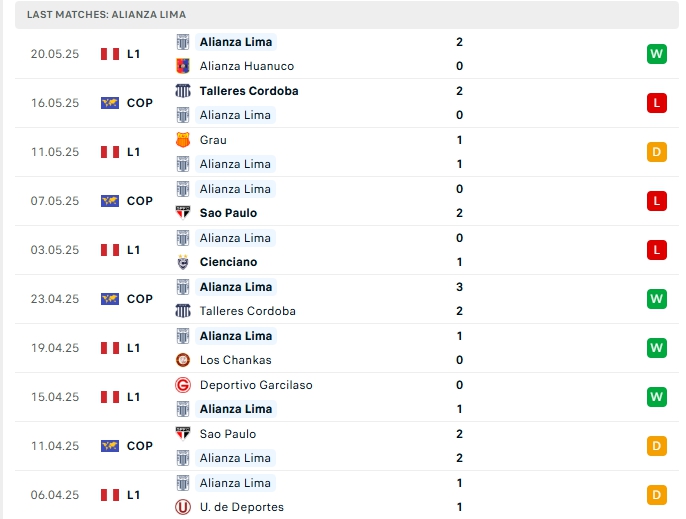Click the red L badge for 16.05.25

pos(656,103)
